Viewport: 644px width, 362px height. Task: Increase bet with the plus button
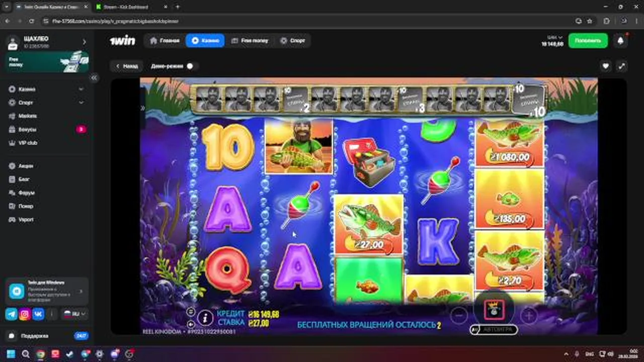(x=528, y=315)
